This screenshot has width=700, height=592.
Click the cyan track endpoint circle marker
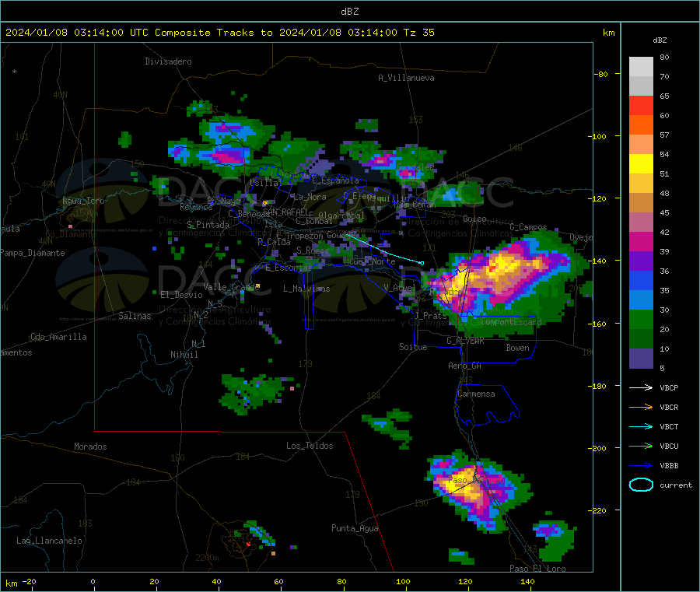[422, 264]
